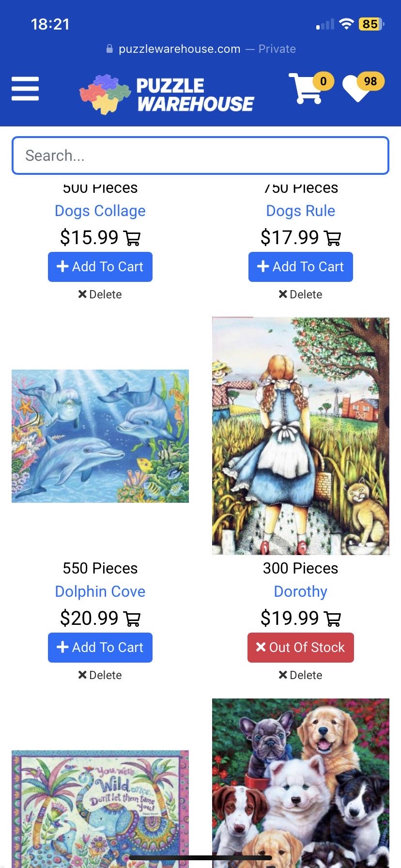Delete Dolphin Cove from wishlist
The height and width of the screenshot is (868, 401).
pos(100,675)
